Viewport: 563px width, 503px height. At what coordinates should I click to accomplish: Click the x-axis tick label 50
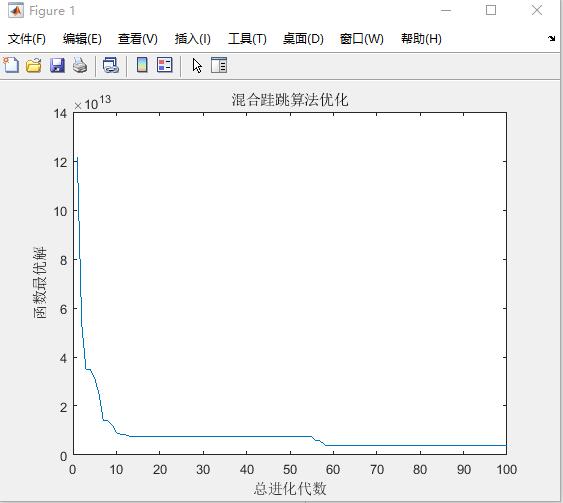pos(290,469)
